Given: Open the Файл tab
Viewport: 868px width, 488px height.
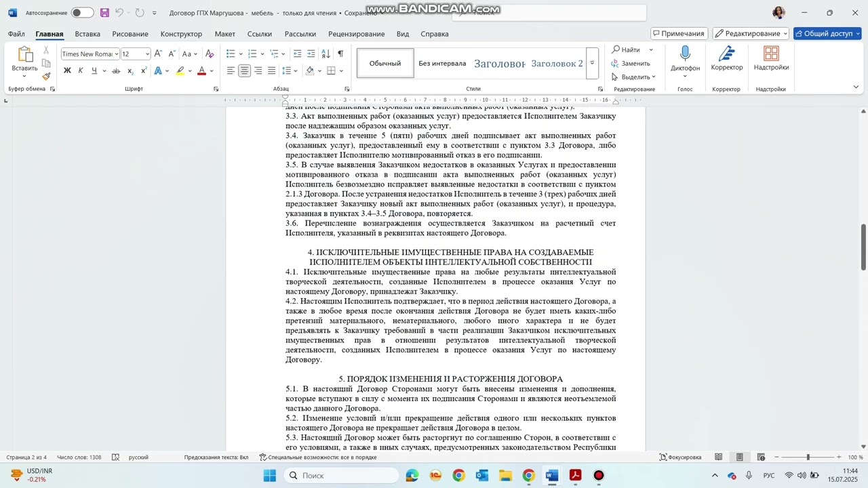Looking at the screenshot, I should tap(16, 34).
